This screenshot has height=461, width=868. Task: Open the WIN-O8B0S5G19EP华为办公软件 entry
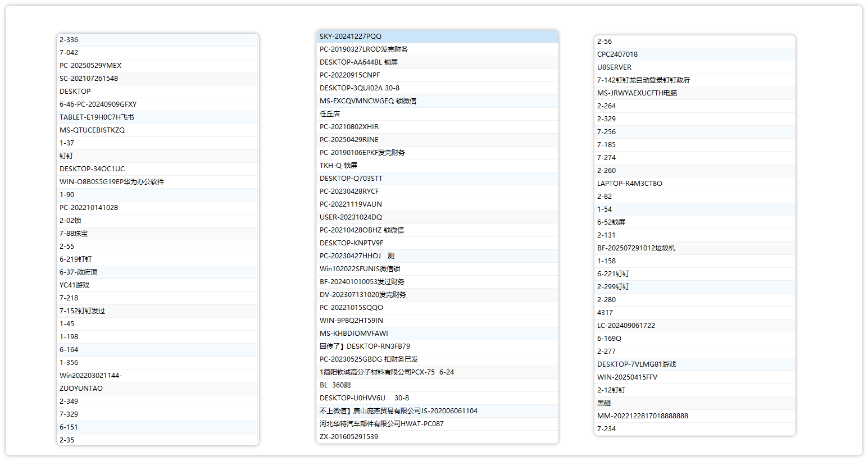(112, 182)
